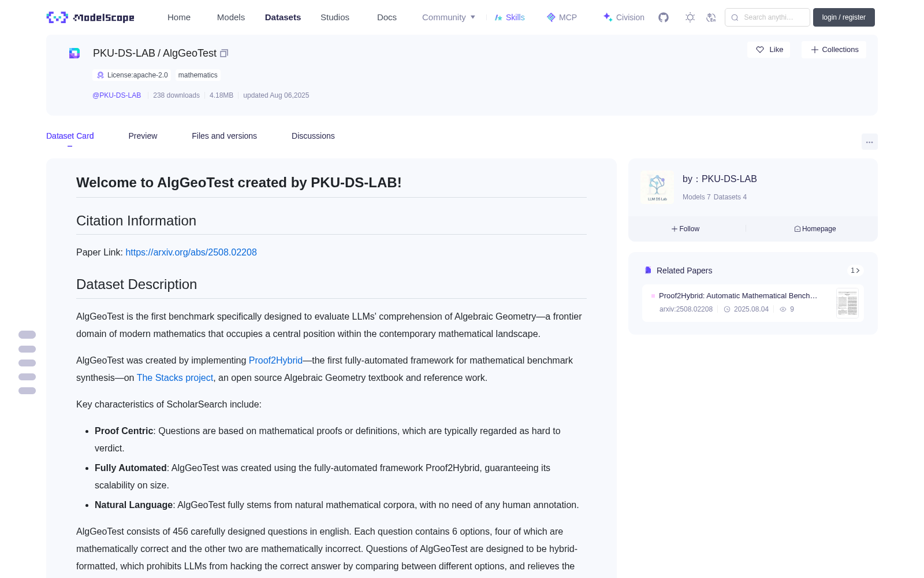Viewport: 924px width, 578px height.
Task: Switch language with the translate icon
Action: 711,17
